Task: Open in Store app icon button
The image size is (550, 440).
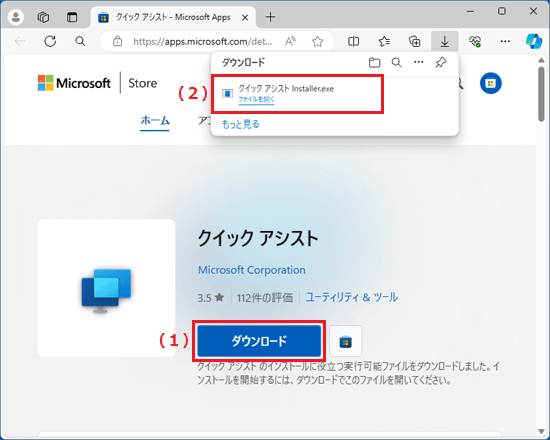Action: 346,341
